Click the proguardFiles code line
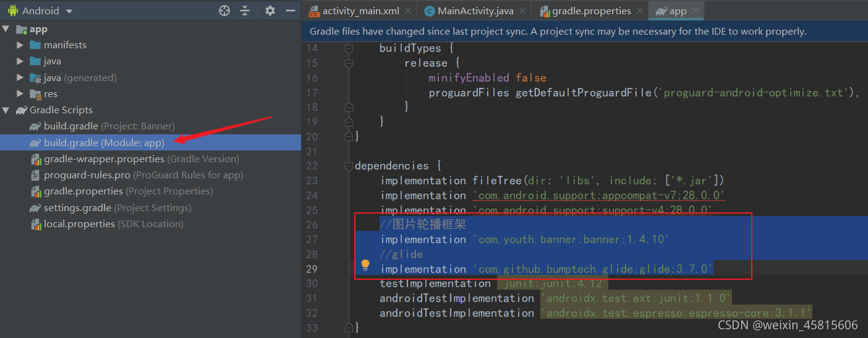The image size is (868, 338). [645, 93]
